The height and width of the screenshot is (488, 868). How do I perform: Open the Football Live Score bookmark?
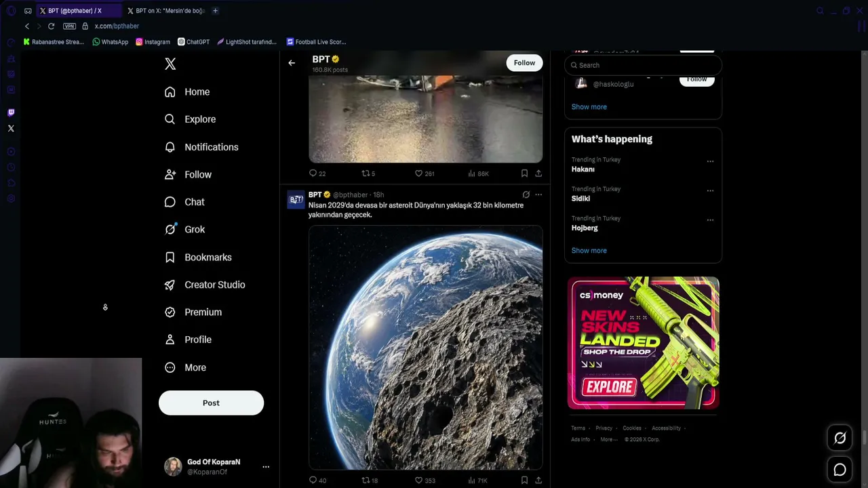pyautogui.click(x=317, y=42)
